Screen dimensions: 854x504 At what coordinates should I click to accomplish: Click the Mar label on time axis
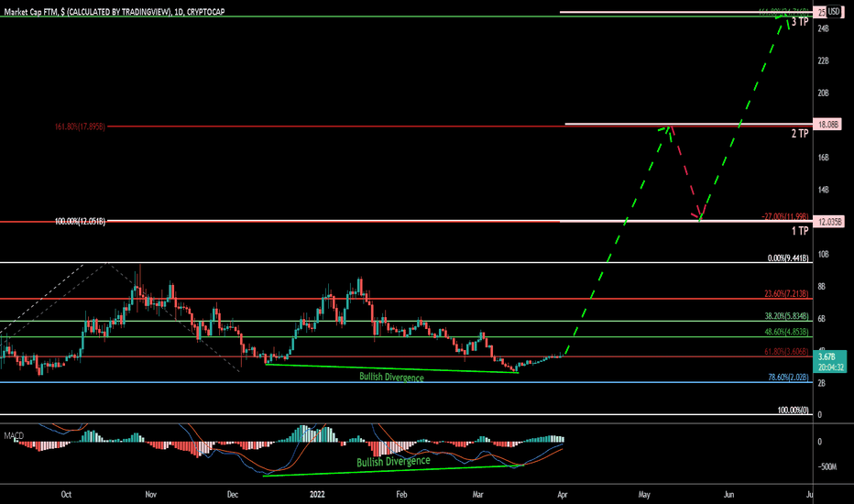(477, 495)
